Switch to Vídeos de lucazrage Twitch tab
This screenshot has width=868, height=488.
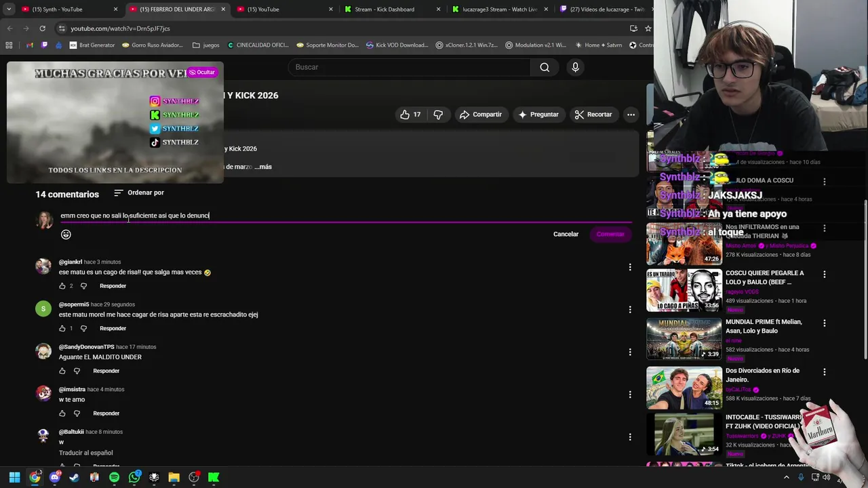pyautogui.click(x=602, y=9)
